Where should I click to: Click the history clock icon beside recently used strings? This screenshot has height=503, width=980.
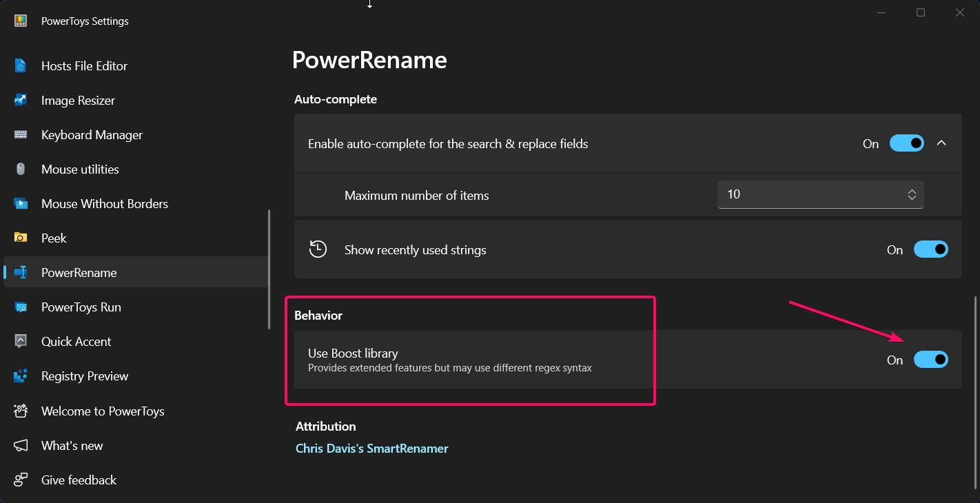(x=318, y=249)
